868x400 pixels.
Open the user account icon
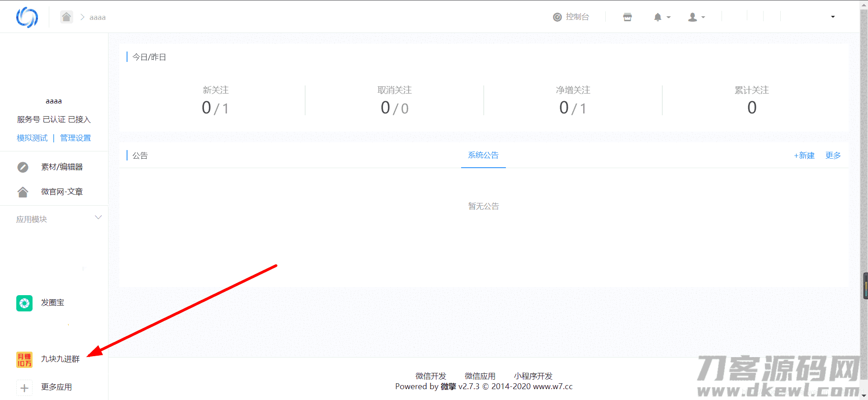(693, 17)
